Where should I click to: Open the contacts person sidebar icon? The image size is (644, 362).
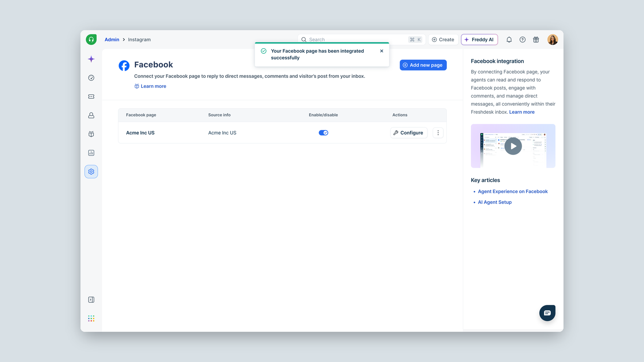pos(91,115)
